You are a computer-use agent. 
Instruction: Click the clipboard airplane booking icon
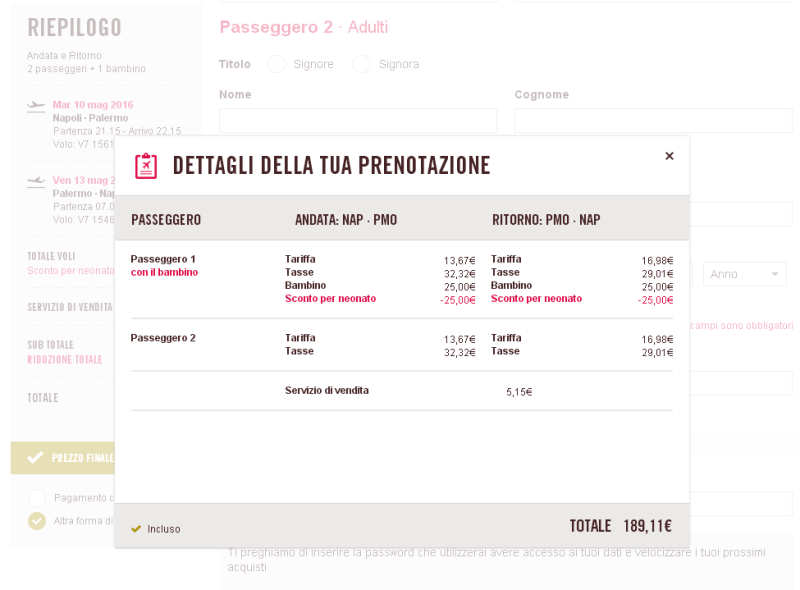146,166
